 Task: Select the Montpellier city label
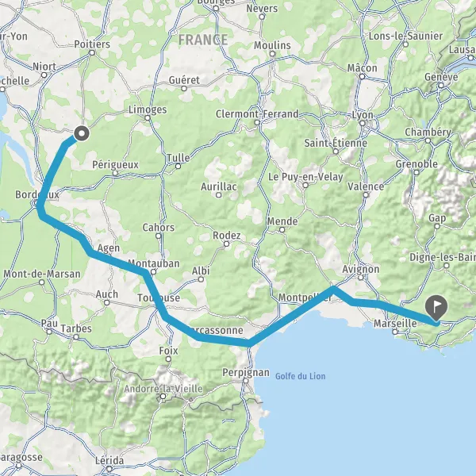click(x=305, y=297)
